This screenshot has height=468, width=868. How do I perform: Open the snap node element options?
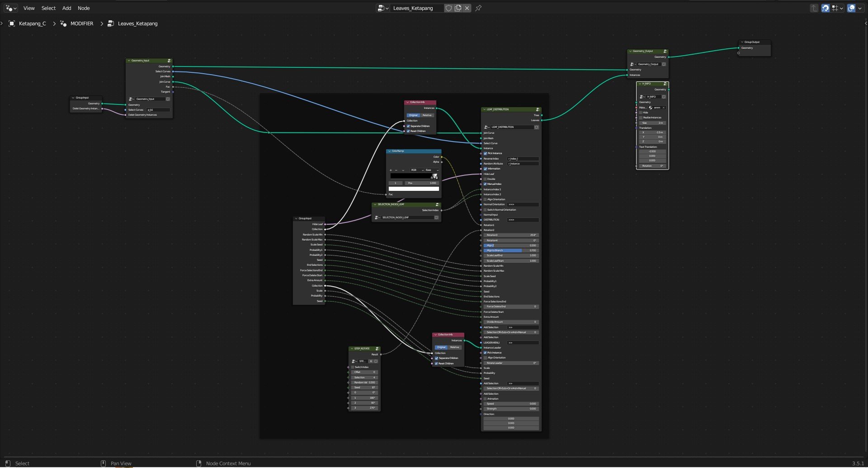tap(837, 8)
